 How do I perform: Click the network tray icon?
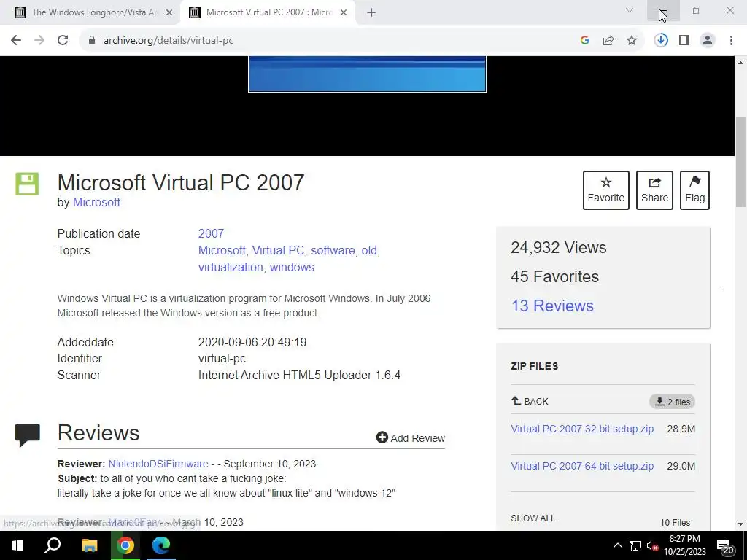pos(635,545)
